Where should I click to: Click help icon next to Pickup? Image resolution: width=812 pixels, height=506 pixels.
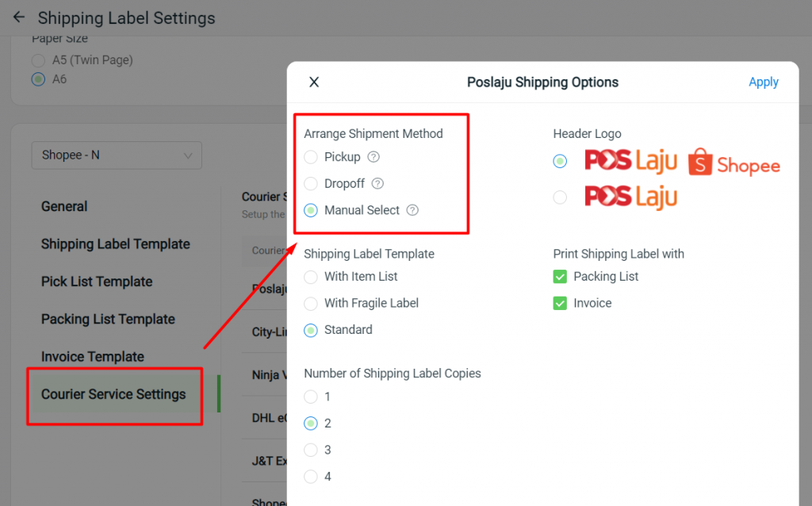pyautogui.click(x=374, y=157)
